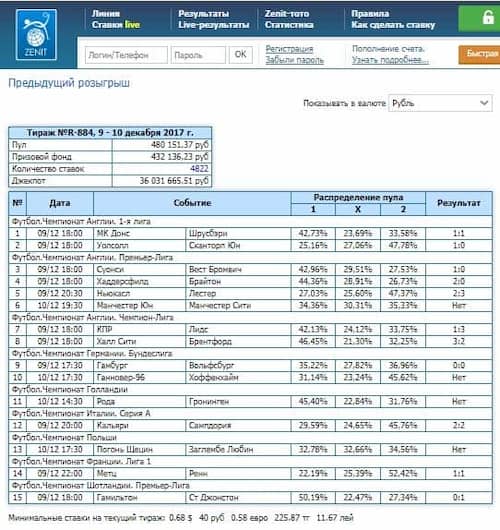Image resolution: width=500 pixels, height=530 pixels.
Task: Click team name Суонси
Action: coord(110,269)
